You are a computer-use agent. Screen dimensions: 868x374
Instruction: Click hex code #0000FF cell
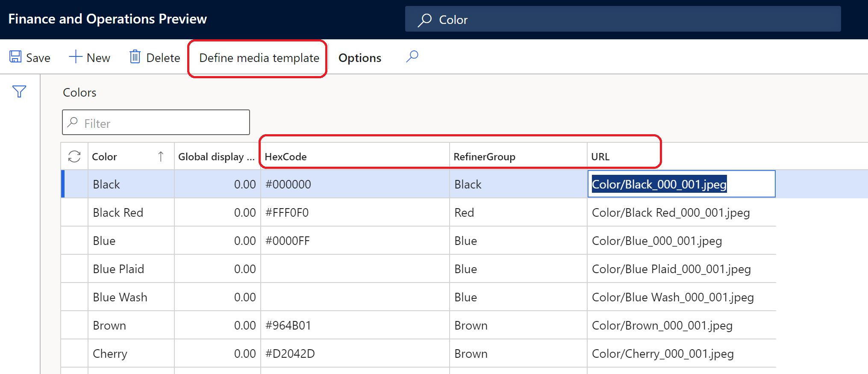coord(355,241)
